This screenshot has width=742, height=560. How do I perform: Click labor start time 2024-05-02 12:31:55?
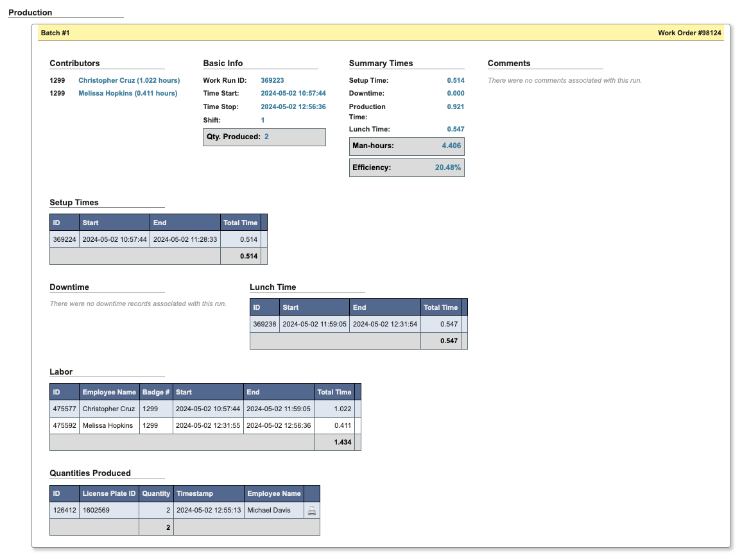(x=208, y=425)
